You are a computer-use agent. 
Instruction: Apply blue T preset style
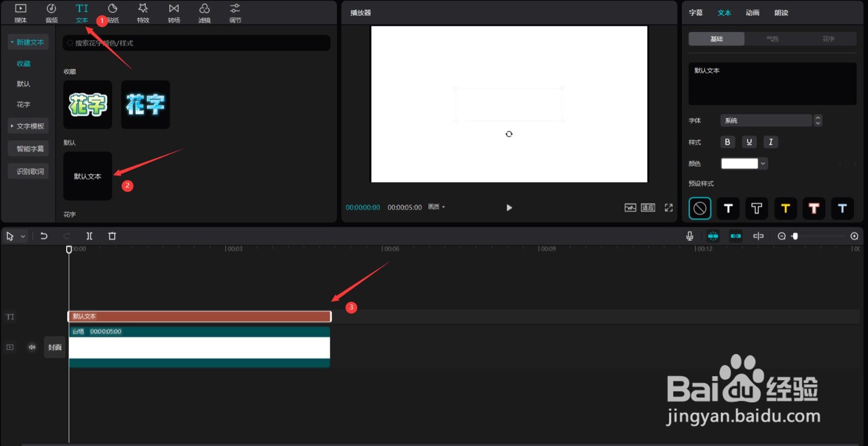click(842, 208)
